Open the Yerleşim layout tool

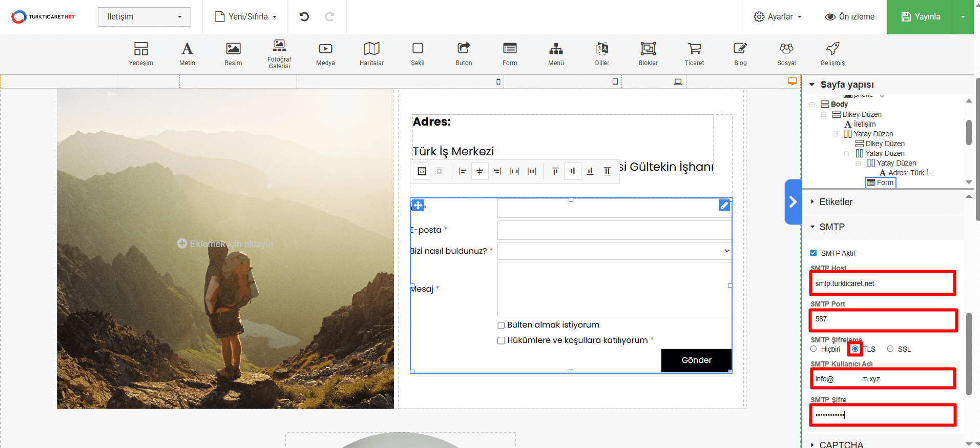click(141, 54)
